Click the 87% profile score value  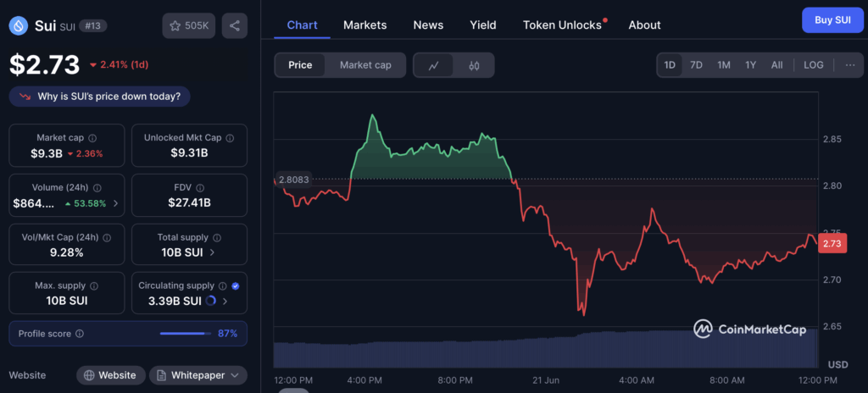coord(227,334)
